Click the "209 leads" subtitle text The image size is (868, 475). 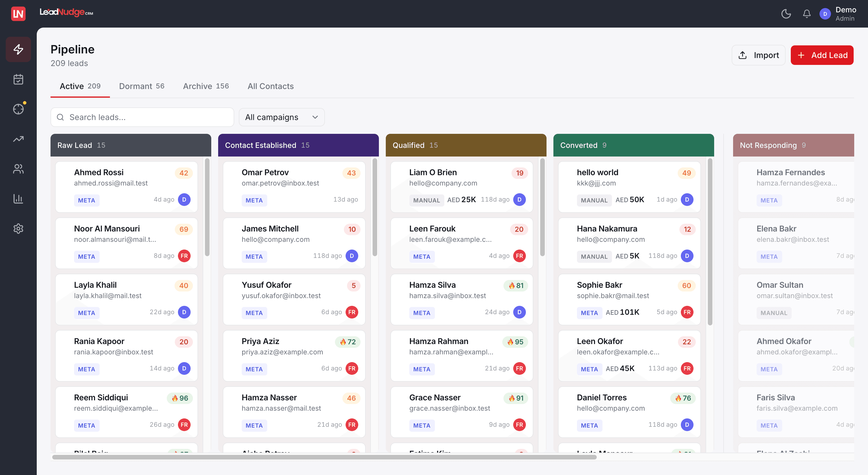69,63
